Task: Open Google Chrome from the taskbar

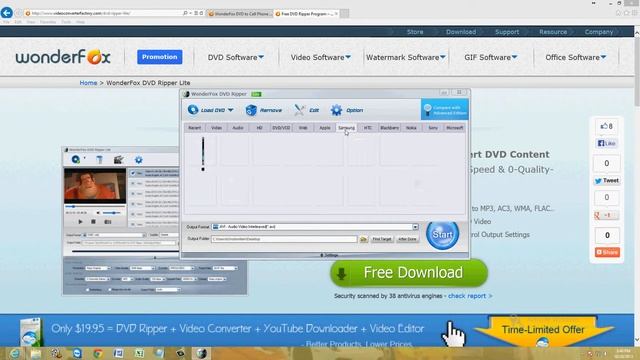Action: coord(98,353)
